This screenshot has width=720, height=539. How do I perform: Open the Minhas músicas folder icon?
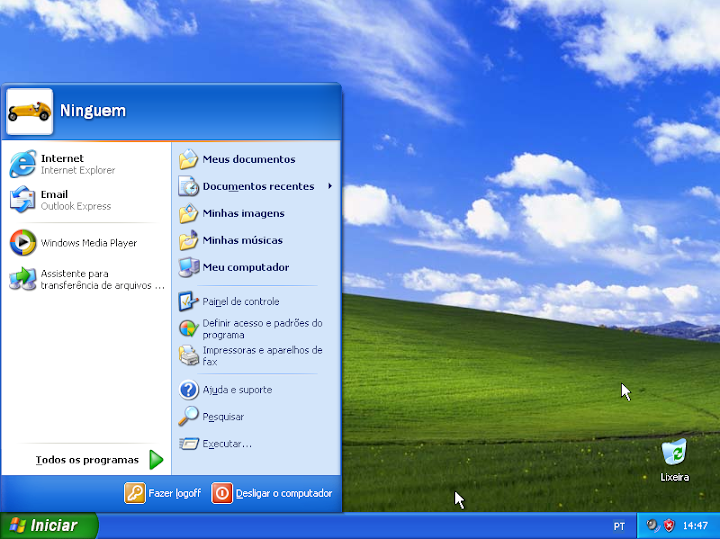click(x=188, y=240)
